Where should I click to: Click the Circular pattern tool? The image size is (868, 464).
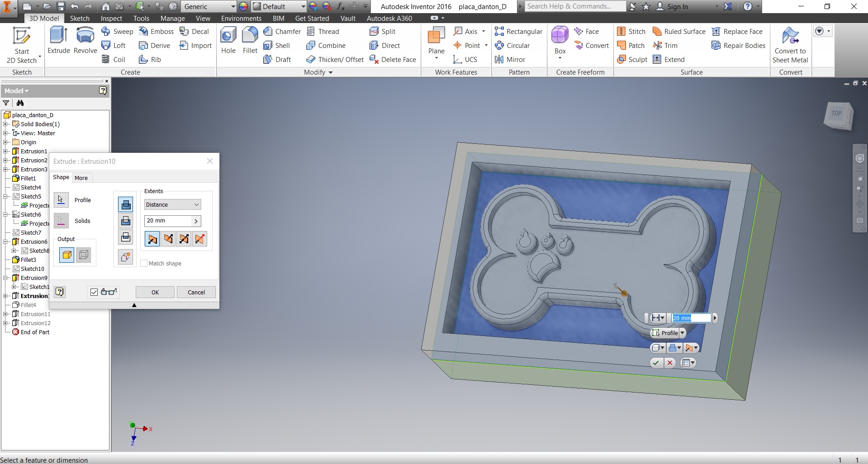[512, 45]
